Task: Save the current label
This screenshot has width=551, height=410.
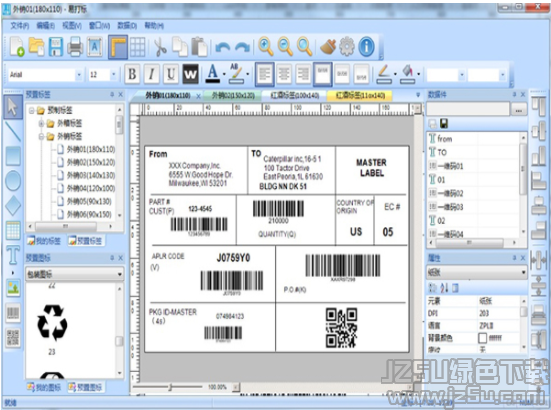Action: point(56,47)
